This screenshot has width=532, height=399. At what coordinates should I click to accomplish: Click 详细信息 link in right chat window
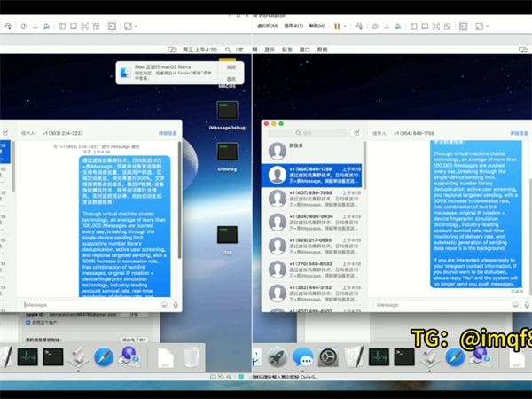point(514,133)
